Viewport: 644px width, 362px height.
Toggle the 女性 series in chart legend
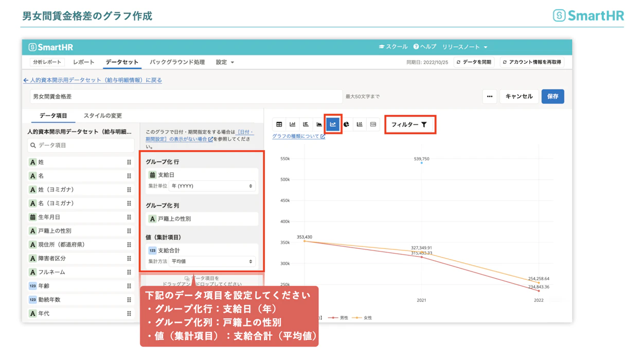coord(363,318)
